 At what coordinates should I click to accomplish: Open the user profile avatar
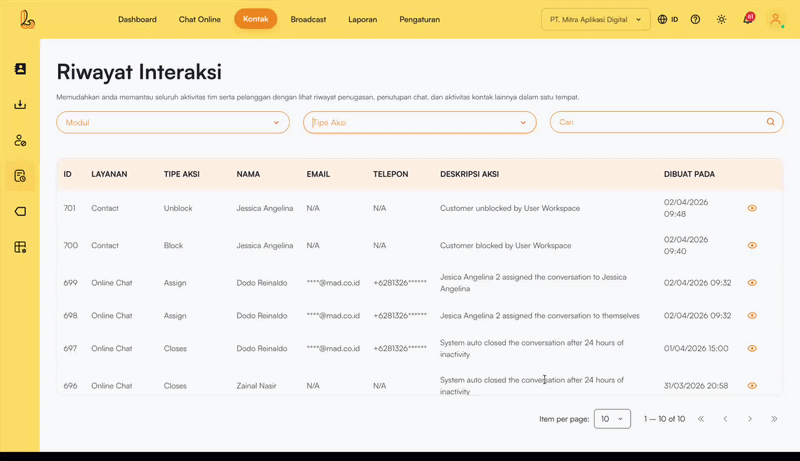(775, 19)
